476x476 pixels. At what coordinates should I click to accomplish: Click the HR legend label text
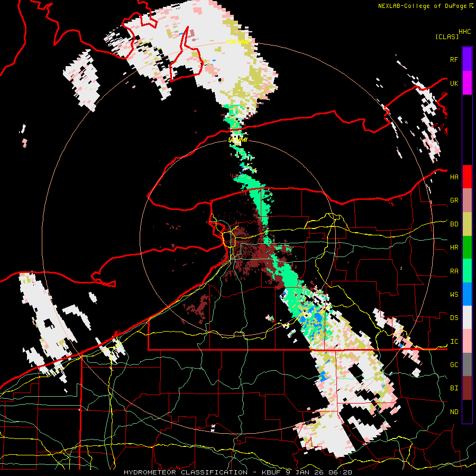pos(454,248)
